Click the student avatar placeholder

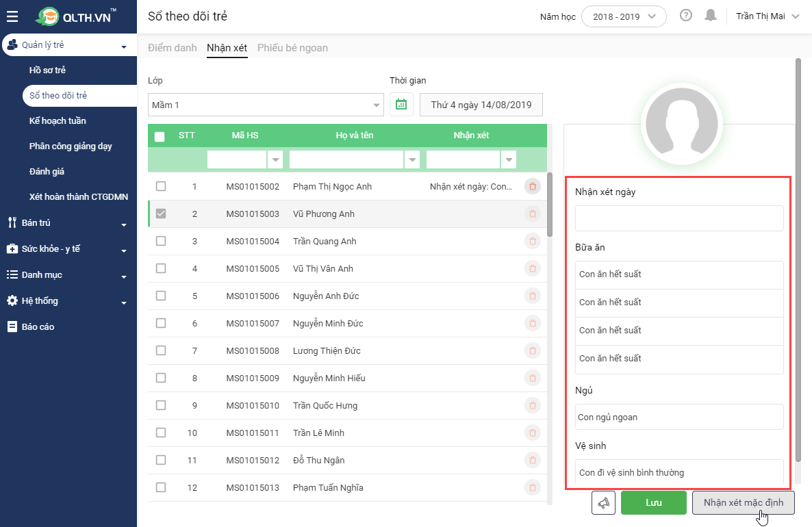[x=681, y=125]
